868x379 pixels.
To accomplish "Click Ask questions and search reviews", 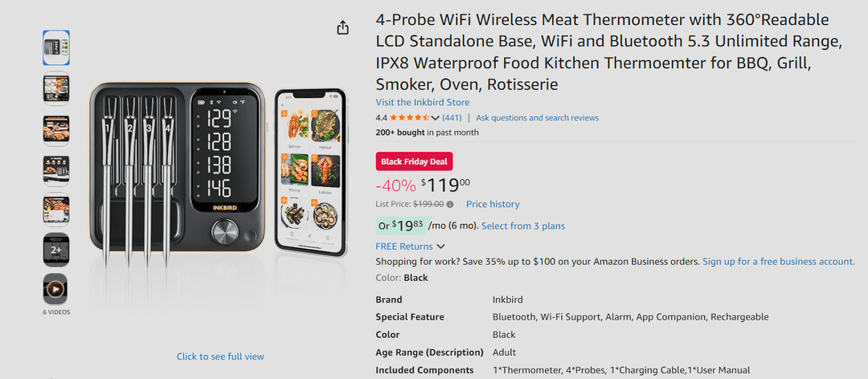I will [x=537, y=118].
